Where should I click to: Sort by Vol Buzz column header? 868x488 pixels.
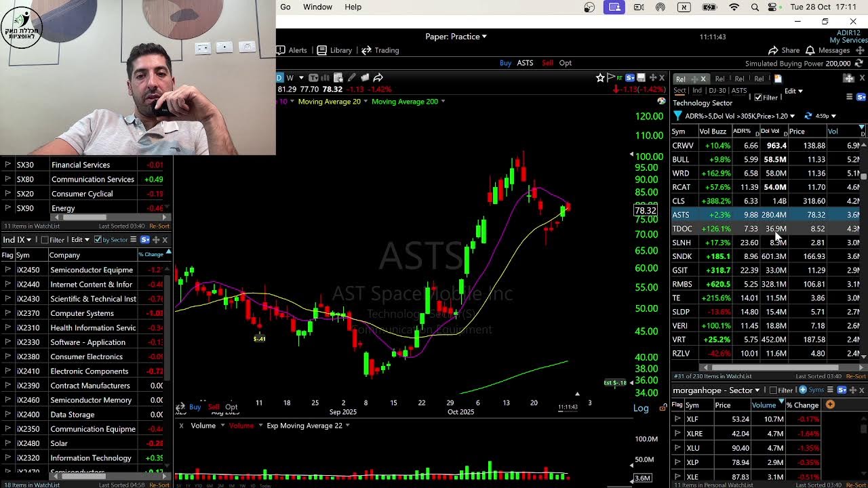[713, 131]
